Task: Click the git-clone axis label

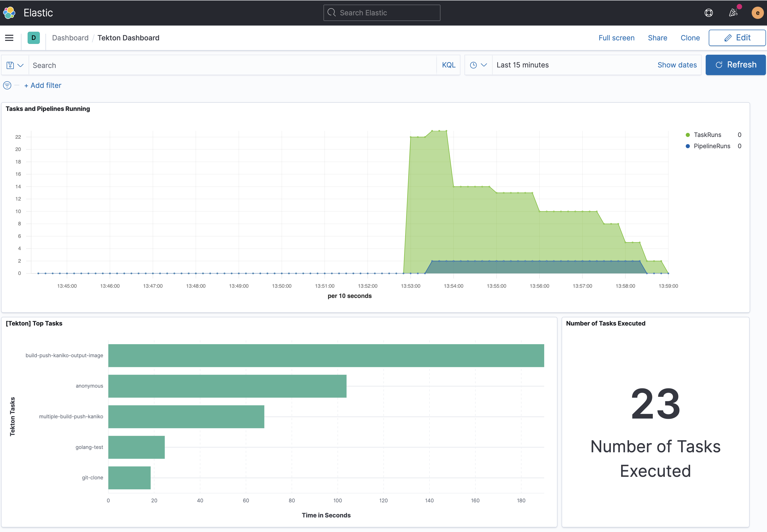Action: click(92, 478)
